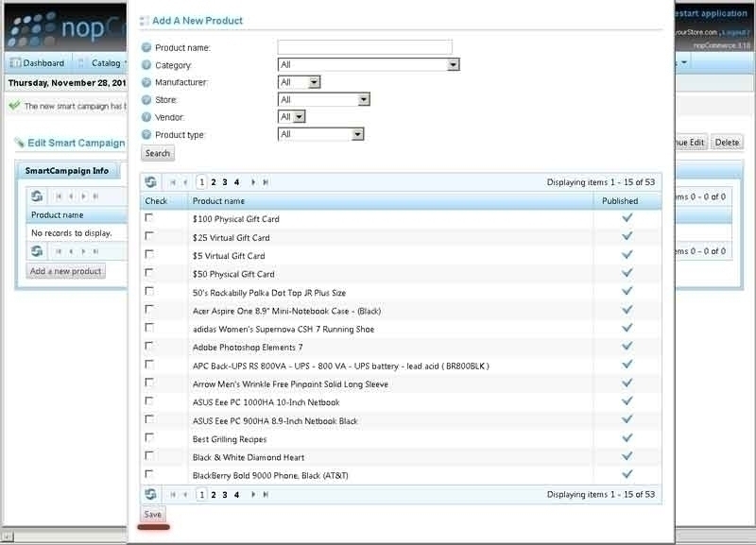Select checkbox for $5 Virtual Gift Card
756x545 pixels.
point(149,254)
